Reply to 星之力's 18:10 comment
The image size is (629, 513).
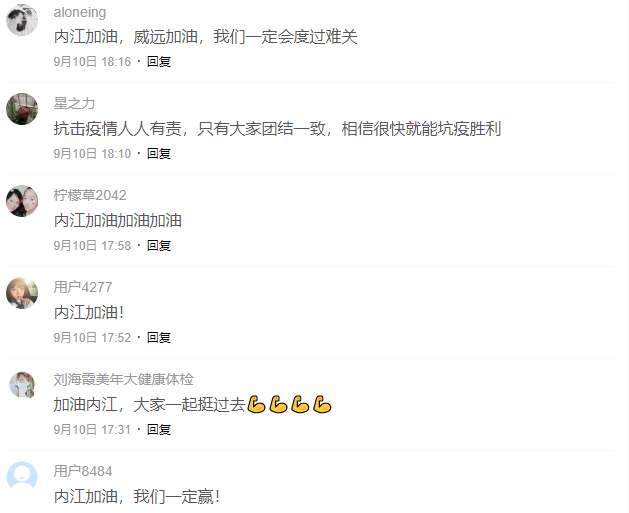(x=159, y=154)
